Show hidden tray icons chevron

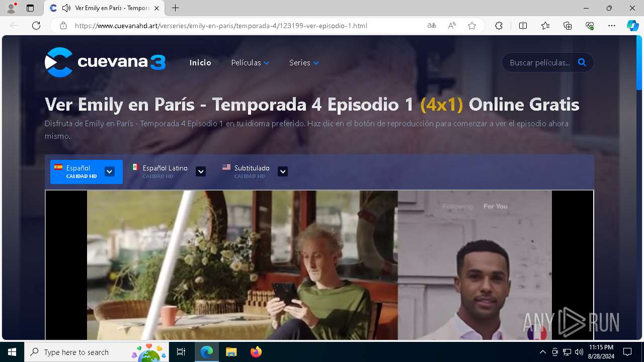click(542, 352)
